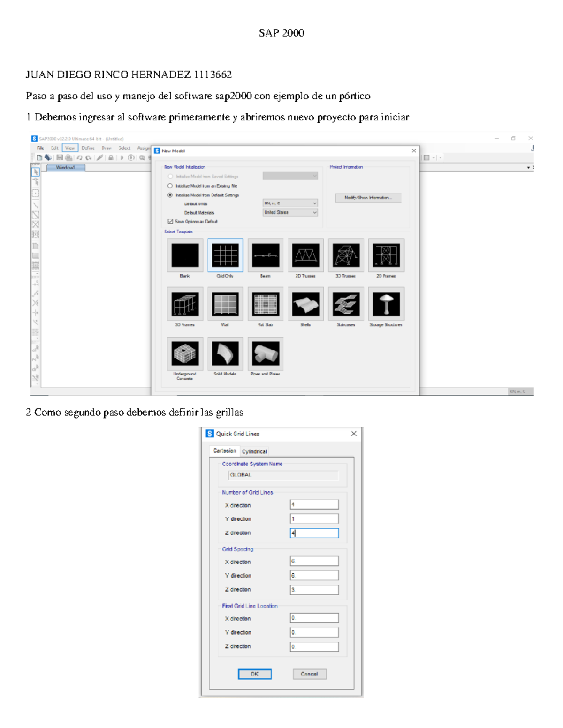
Task: Switch to the Cartesian tab
Action: click(x=225, y=450)
